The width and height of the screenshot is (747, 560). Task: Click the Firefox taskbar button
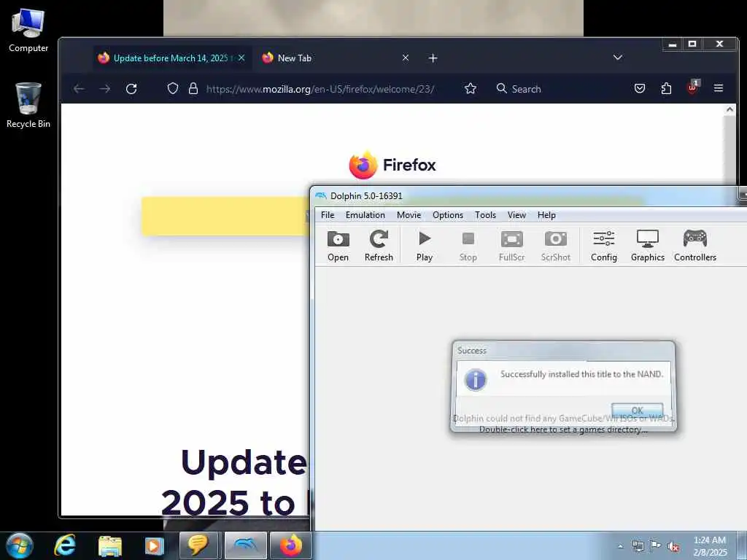coord(291,545)
